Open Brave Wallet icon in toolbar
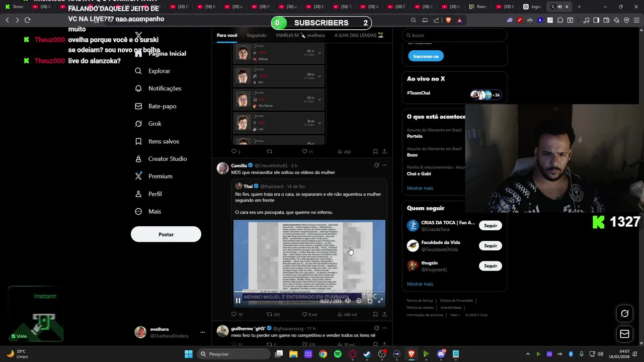This screenshot has height=362, width=644. point(606,20)
